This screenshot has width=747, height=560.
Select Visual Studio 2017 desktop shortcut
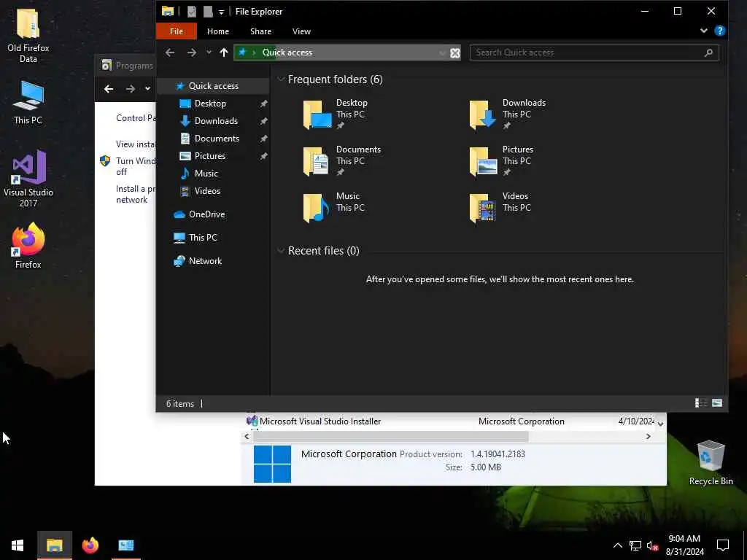pyautogui.click(x=28, y=179)
